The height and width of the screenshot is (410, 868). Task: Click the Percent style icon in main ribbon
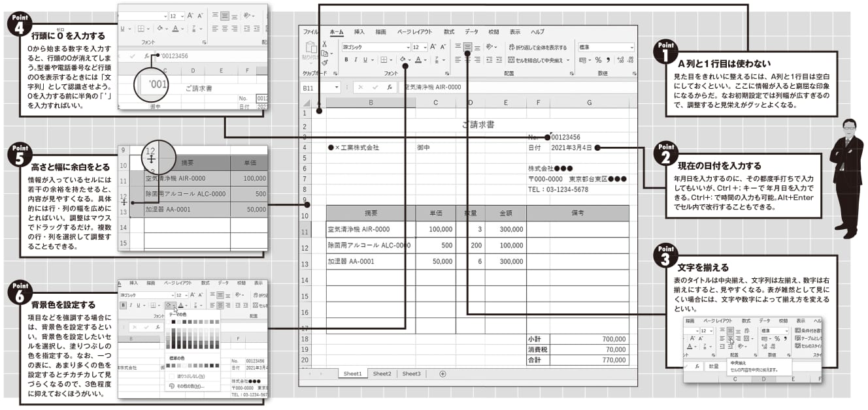[598, 60]
